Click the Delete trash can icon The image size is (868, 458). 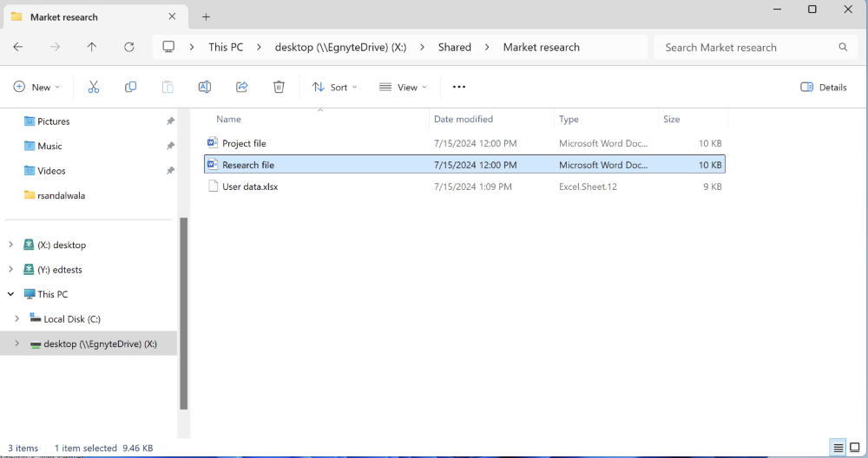[x=279, y=87]
